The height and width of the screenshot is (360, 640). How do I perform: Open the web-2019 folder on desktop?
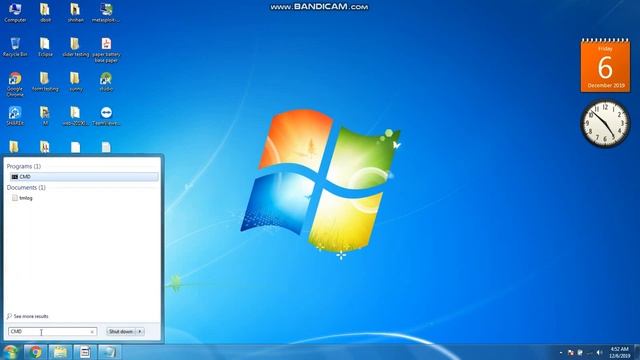point(75,116)
